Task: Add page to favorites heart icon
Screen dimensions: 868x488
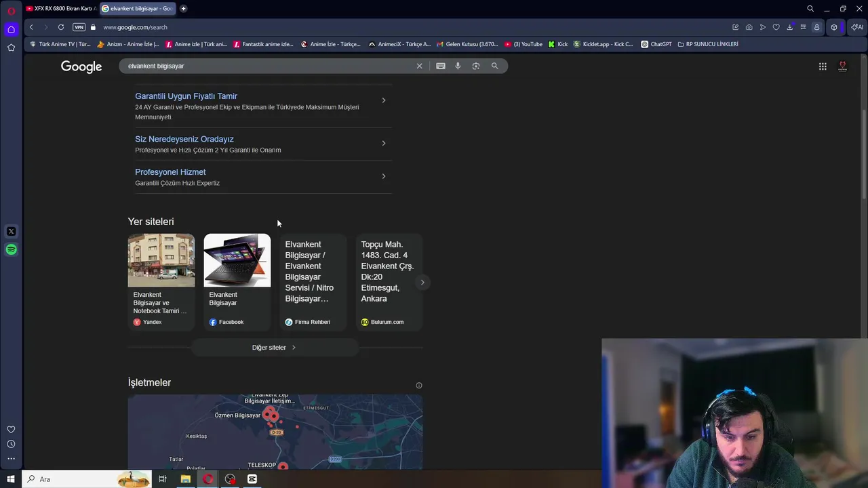Action: [776, 27]
